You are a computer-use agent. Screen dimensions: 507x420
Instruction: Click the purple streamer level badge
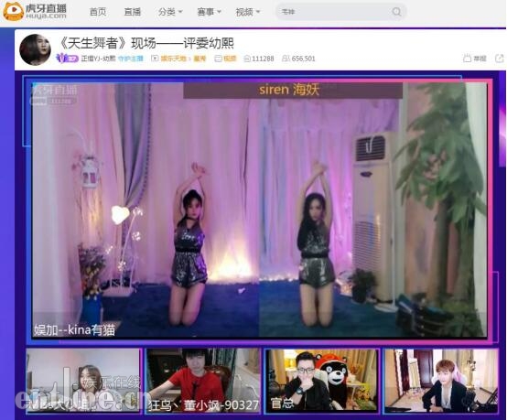67,59
